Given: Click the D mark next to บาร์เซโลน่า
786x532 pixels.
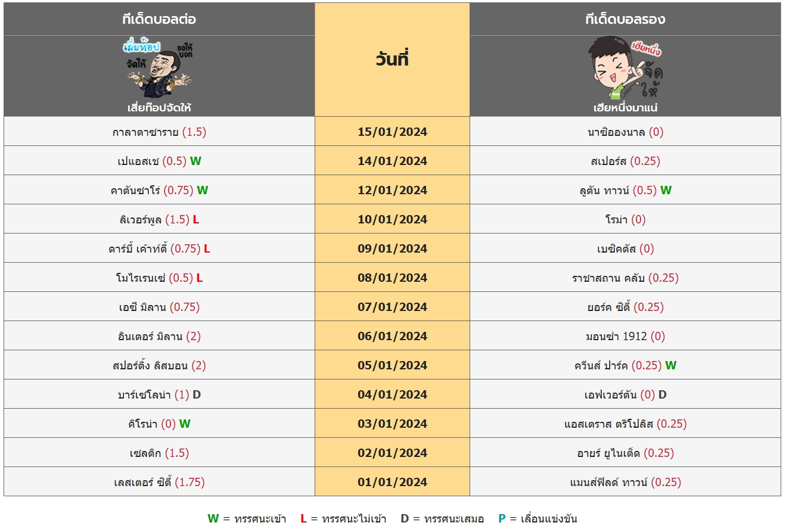Looking at the screenshot, I should point(197,394).
